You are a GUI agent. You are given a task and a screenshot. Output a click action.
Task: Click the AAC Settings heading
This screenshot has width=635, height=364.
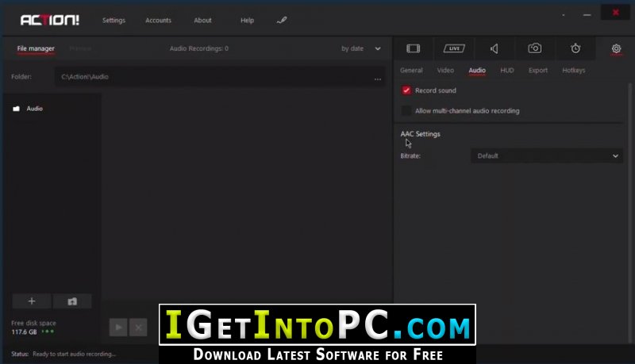(x=420, y=134)
